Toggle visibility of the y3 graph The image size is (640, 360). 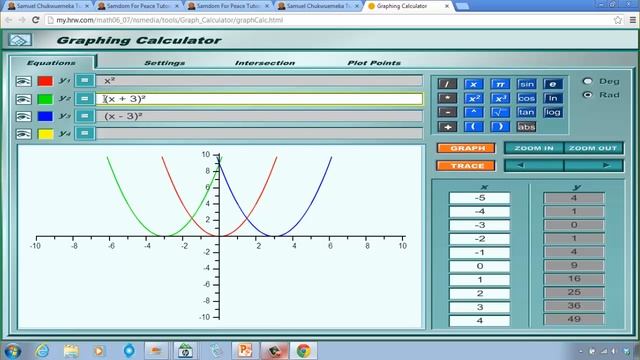tap(23, 116)
